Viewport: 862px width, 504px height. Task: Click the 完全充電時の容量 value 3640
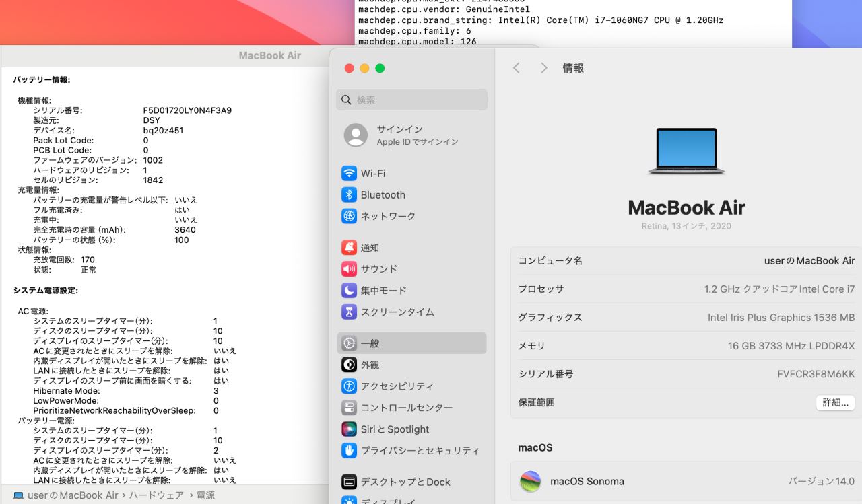point(185,230)
